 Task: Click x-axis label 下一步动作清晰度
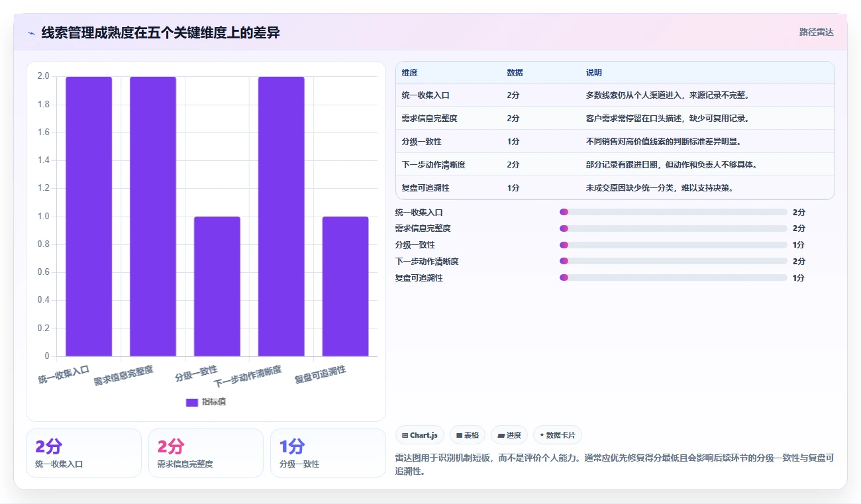248,376
